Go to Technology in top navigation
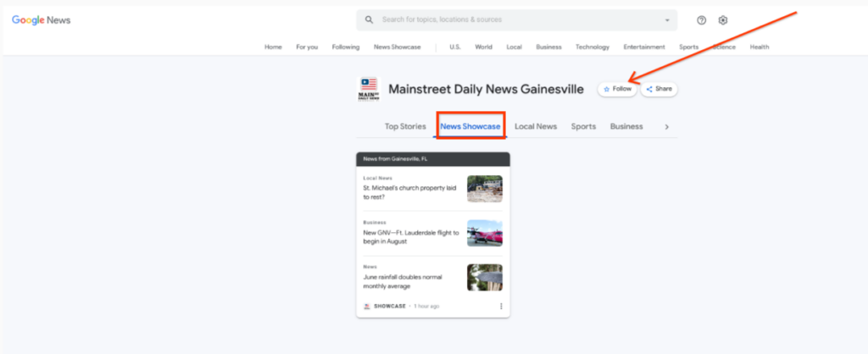This screenshot has width=868, height=354. pyautogui.click(x=593, y=47)
